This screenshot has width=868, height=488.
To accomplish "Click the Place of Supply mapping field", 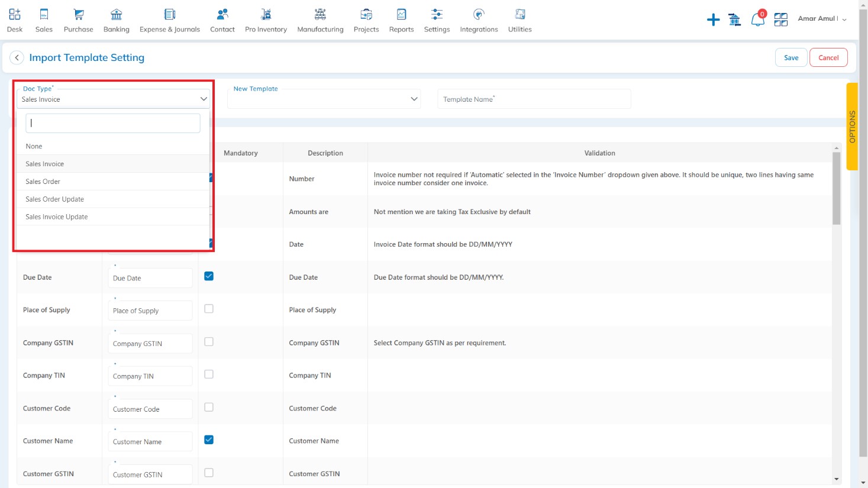I will pyautogui.click(x=150, y=311).
